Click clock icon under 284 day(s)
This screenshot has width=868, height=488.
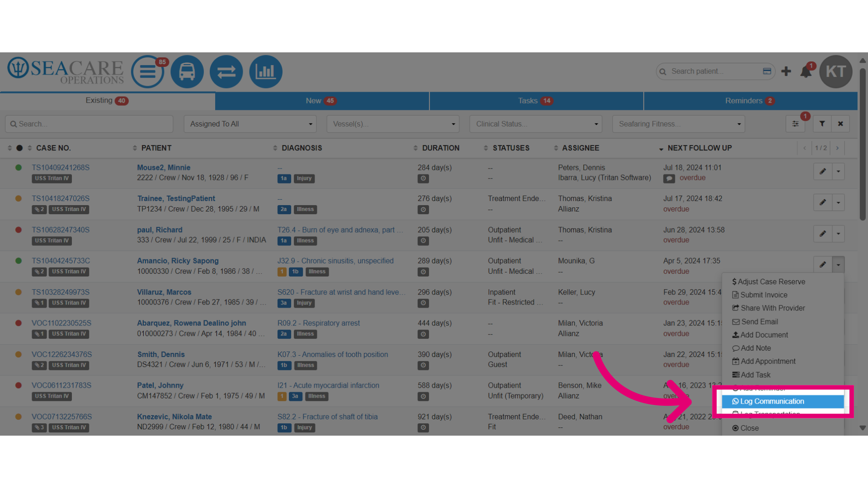tap(423, 178)
